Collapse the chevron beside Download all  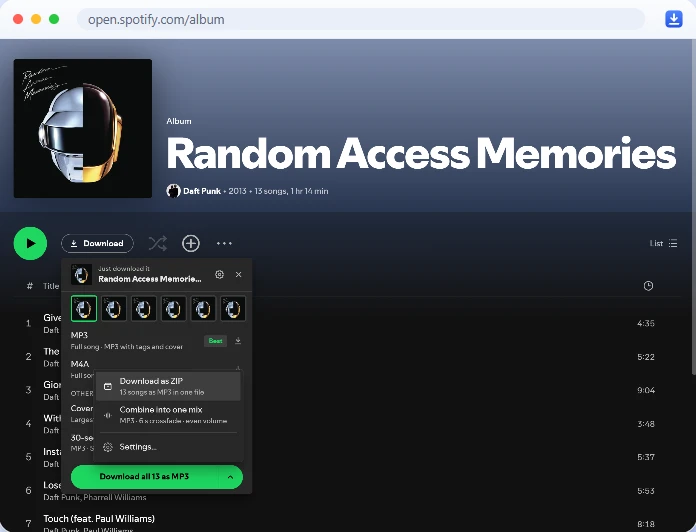(230, 477)
